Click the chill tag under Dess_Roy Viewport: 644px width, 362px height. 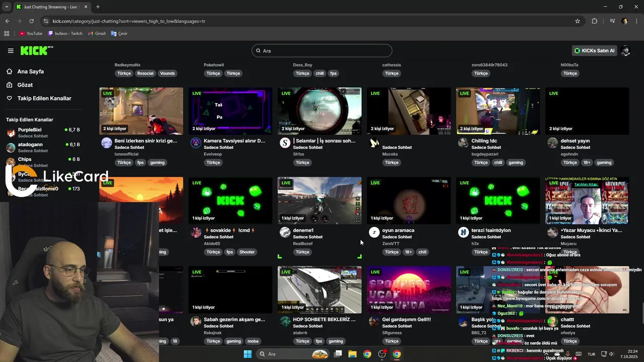(319, 73)
